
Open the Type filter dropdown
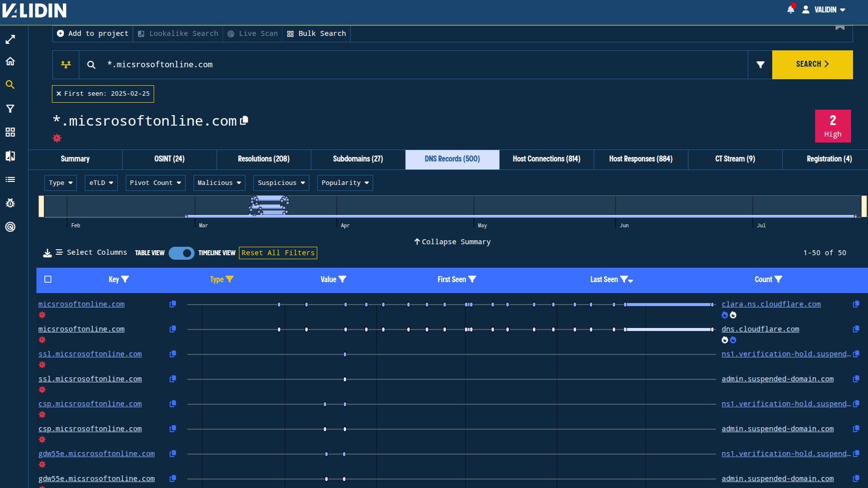60,183
